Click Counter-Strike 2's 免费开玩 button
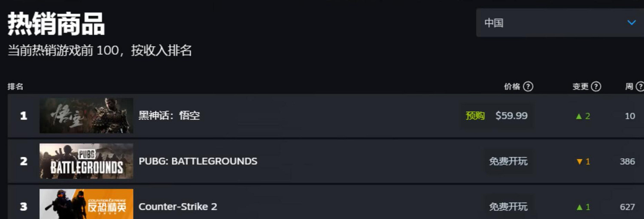Viewport: 644px width, 219px height. [x=508, y=207]
